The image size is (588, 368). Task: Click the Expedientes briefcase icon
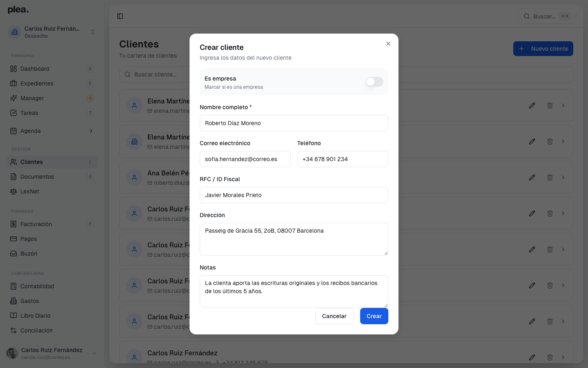13,83
